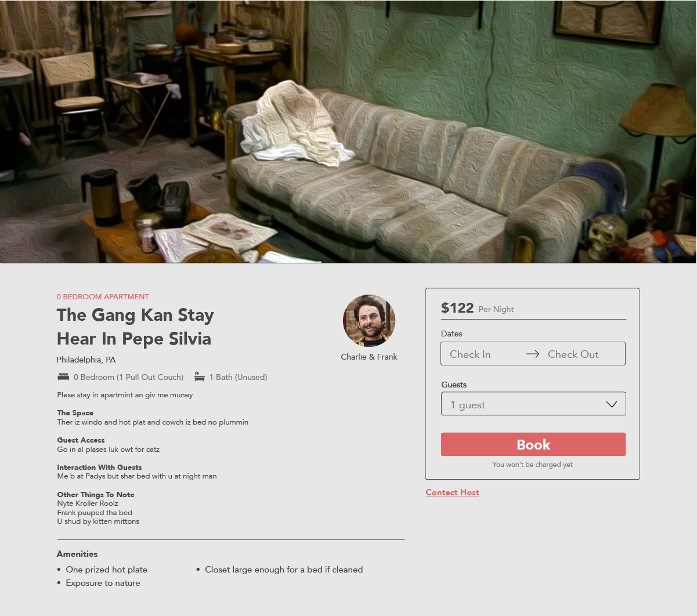Click the Charlie & Frank host name
The image size is (697, 616).
(x=369, y=357)
